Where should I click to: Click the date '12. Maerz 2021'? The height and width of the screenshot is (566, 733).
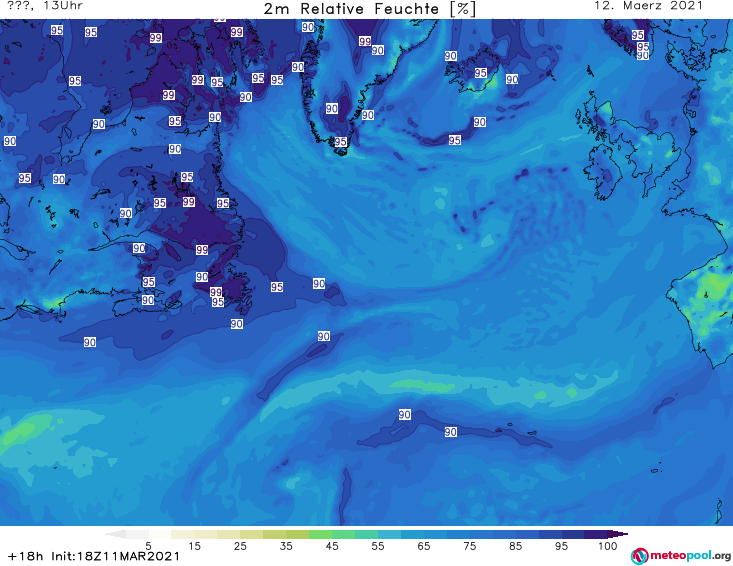648,6
